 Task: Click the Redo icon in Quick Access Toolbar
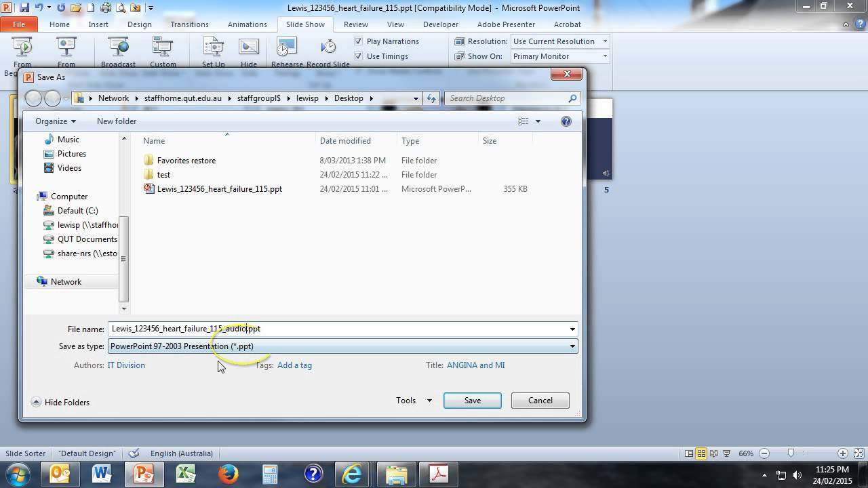62,7
